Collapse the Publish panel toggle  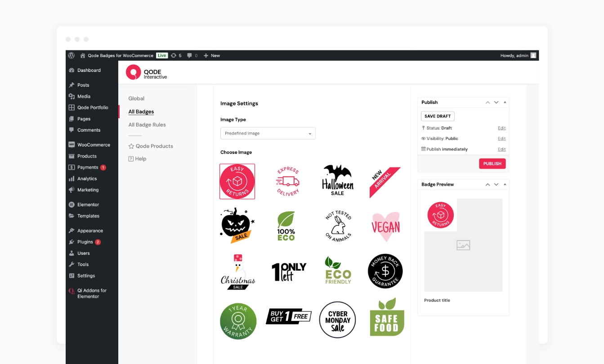[505, 102]
